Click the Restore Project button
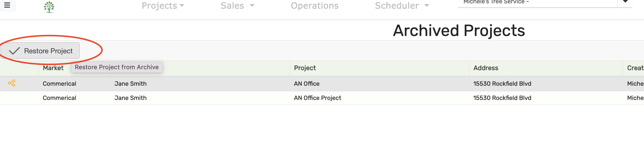Screen dimensions: 644x158 coord(40,51)
